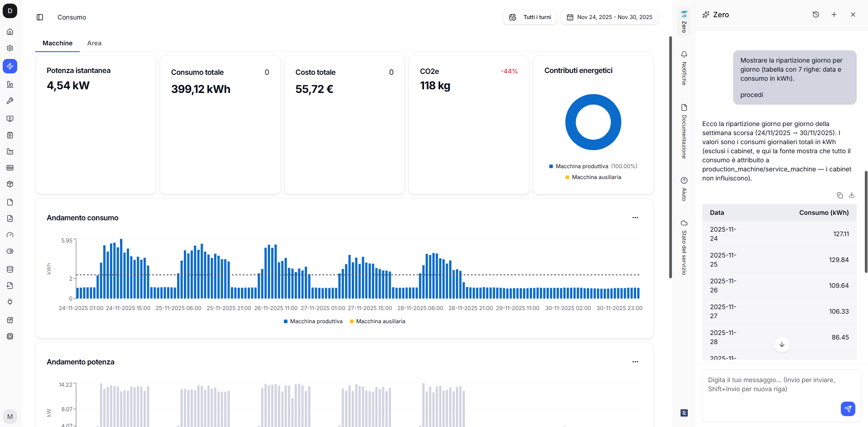The width and height of the screenshot is (868, 427).
Task: Click the 127.11 table cell
Action: coord(841,234)
